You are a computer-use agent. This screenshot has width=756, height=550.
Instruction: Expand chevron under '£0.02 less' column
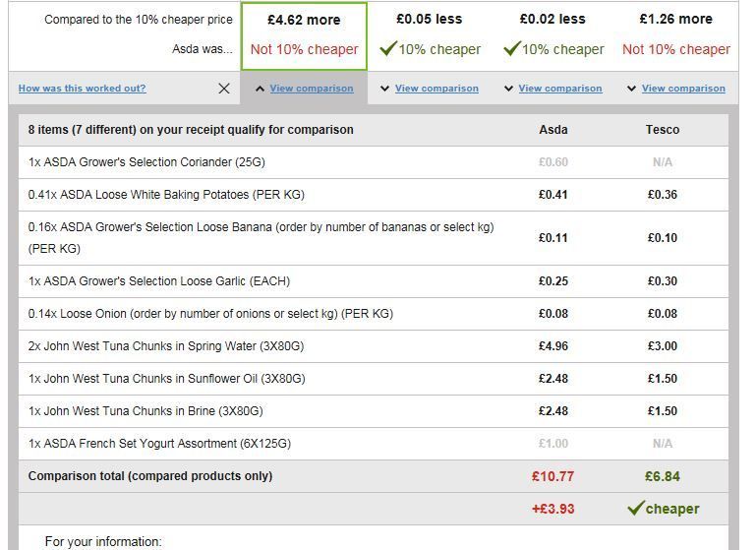pos(508,89)
